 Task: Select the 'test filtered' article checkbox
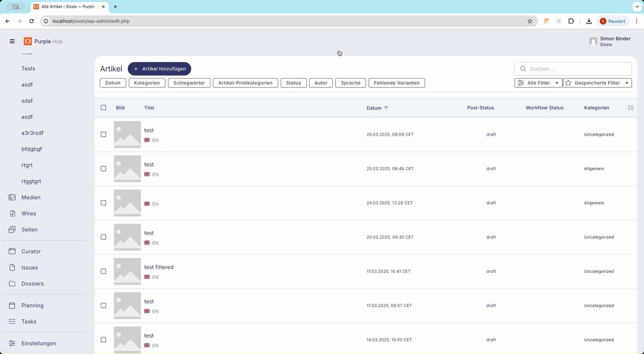pos(103,271)
